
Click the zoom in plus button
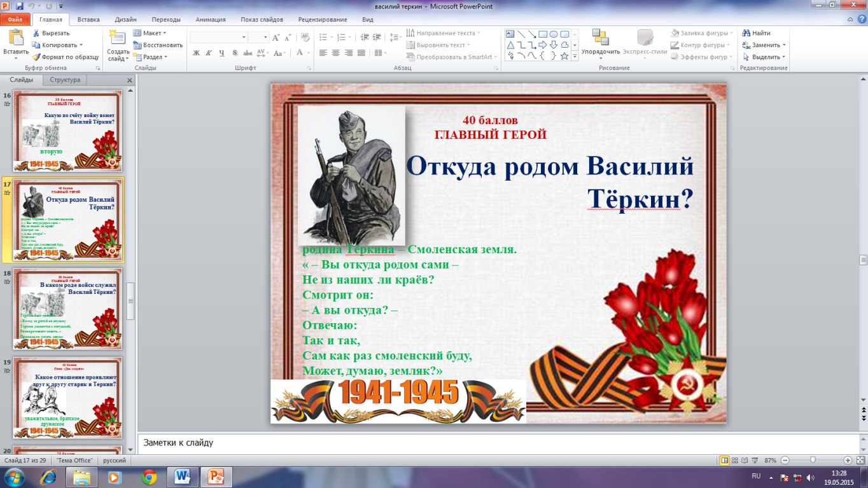848,460
